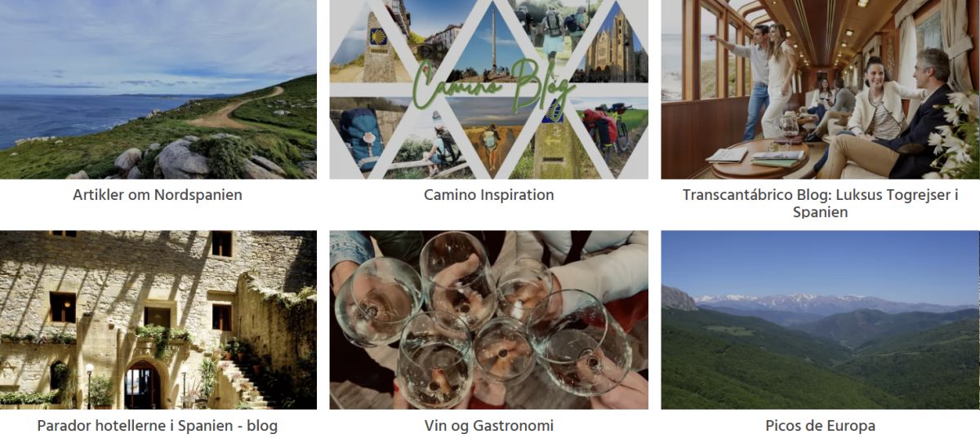980x443 pixels.
Task: Go to Transcantábrico Blog: Luksus Togrejser link
Action: [x=820, y=203]
